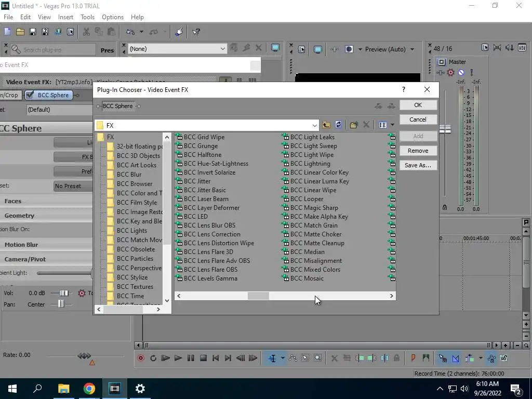Click the Create new folder icon in chooser
Screen dimensions: 532x399
point(354,125)
